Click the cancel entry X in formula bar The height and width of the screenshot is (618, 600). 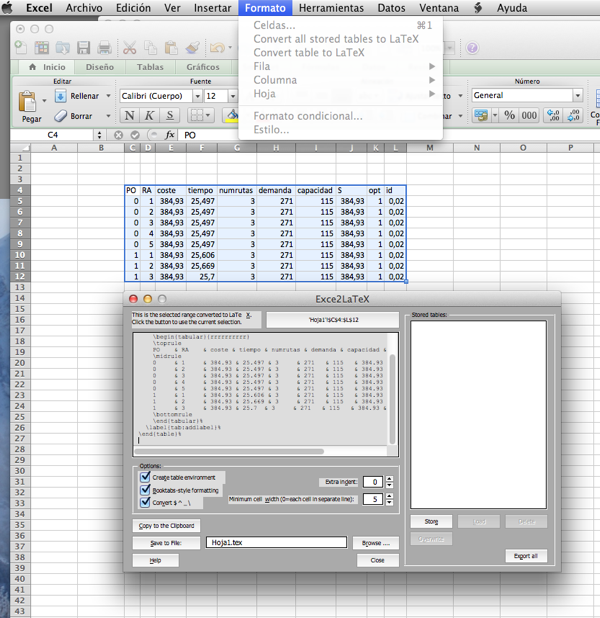(x=118, y=135)
